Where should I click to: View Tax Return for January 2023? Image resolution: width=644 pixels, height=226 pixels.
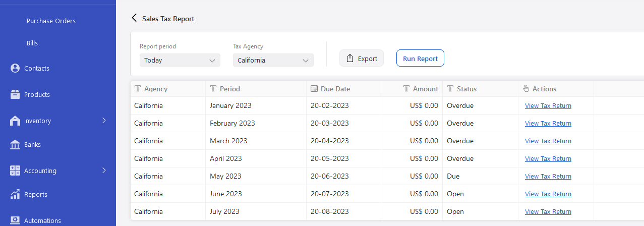coord(548,105)
